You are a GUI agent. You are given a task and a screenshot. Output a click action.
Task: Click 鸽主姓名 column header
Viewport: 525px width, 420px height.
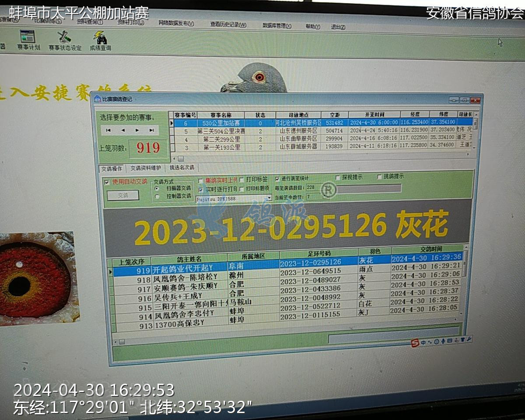tap(189, 259)
